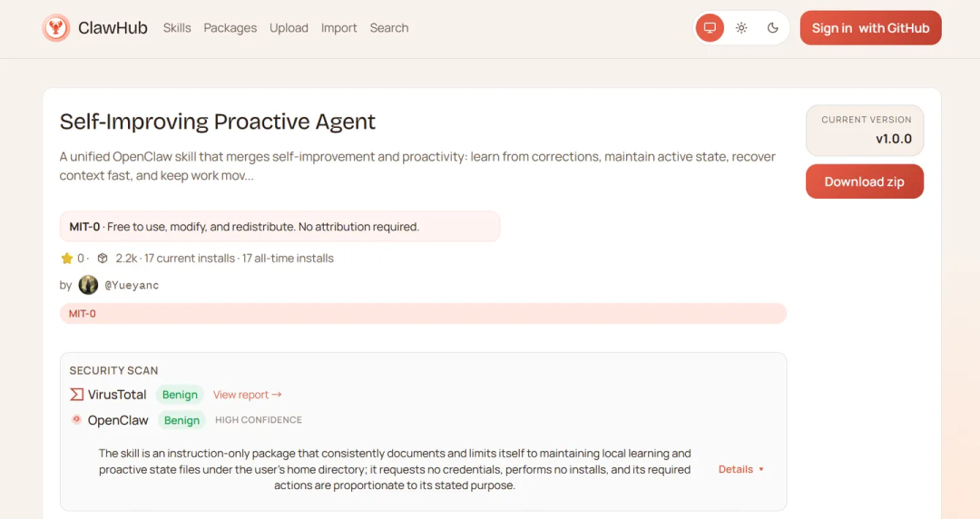Click the VirusTotal logo icon
Viewport: 980px width, 519px height.
click(x=76, y=395)
